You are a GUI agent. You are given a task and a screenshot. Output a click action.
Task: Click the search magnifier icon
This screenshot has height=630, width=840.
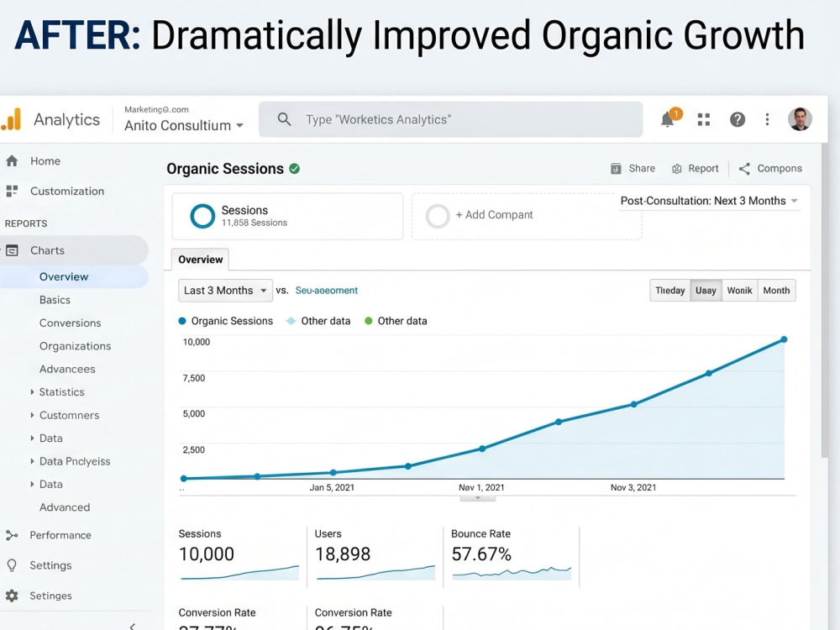click(x=285, y=119)
